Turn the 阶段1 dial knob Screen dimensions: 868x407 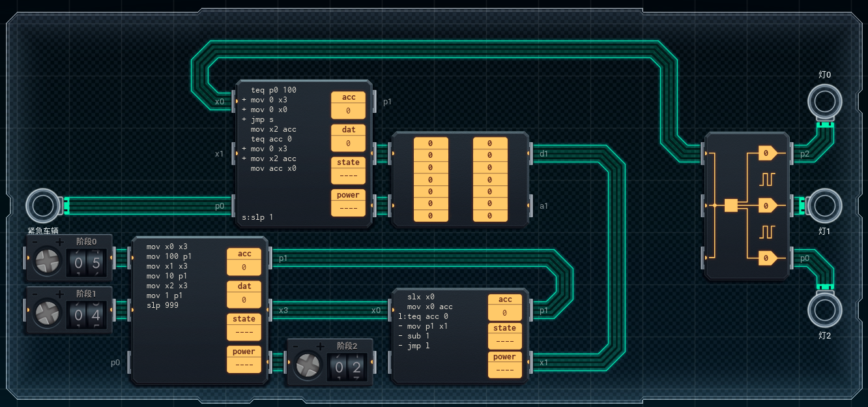point(47,315)
